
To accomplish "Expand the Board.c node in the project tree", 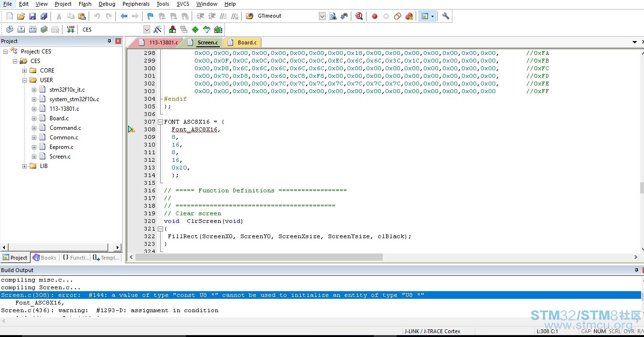I will (x=34, y=118).
